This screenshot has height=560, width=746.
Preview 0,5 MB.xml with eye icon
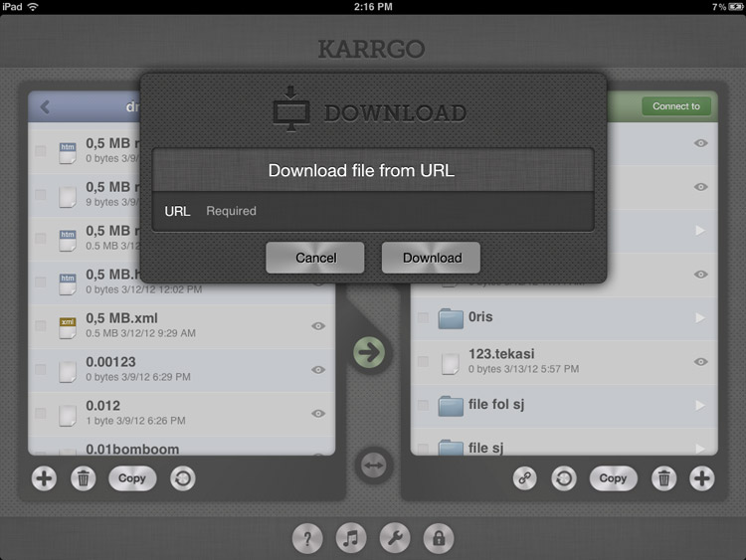[318, 326]
